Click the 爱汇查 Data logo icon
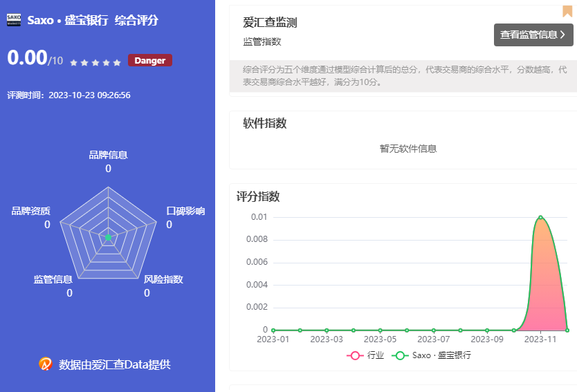This screenshot has height=392, width=577. click(46, 364)
